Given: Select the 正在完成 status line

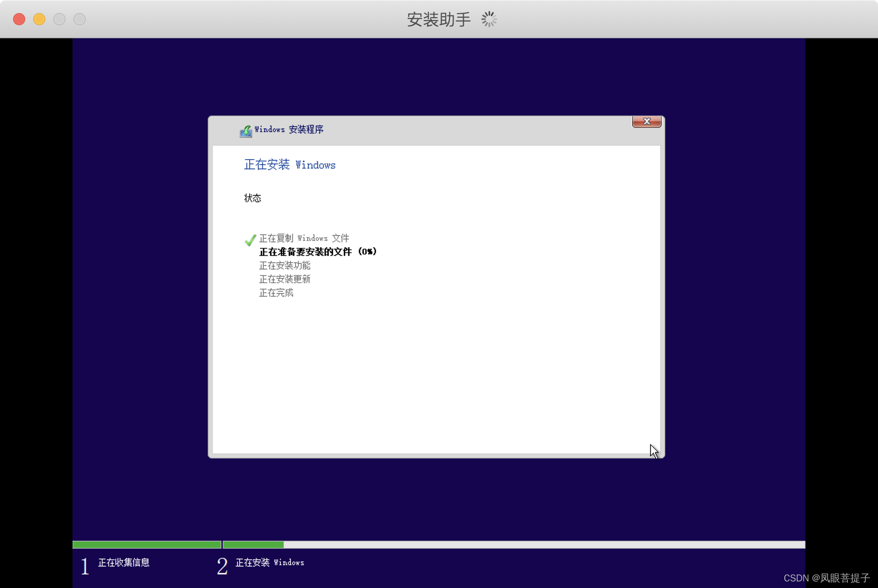Looking at the screenshot, I should click(276, 292).
